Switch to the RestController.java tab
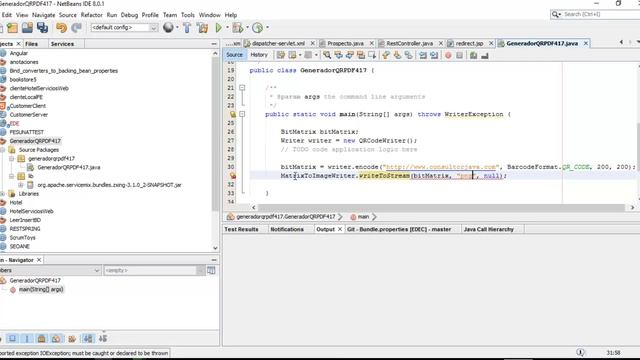Image resolution: width=640 pixels, height=360 pixels. pos(409,43)
